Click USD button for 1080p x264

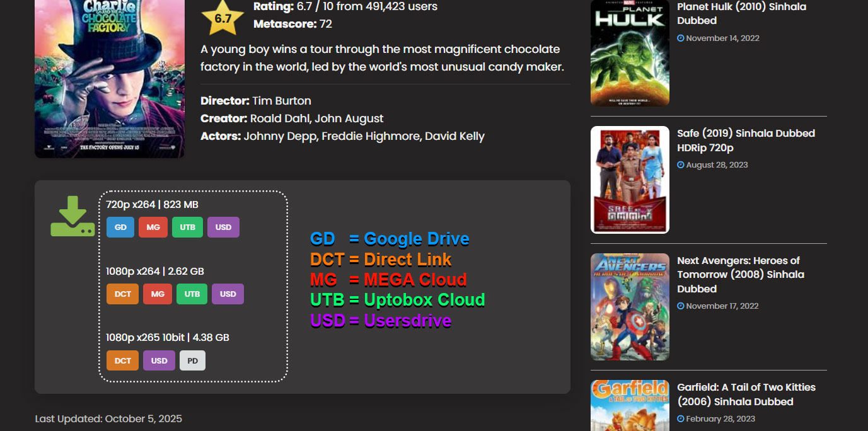point(228,294)
